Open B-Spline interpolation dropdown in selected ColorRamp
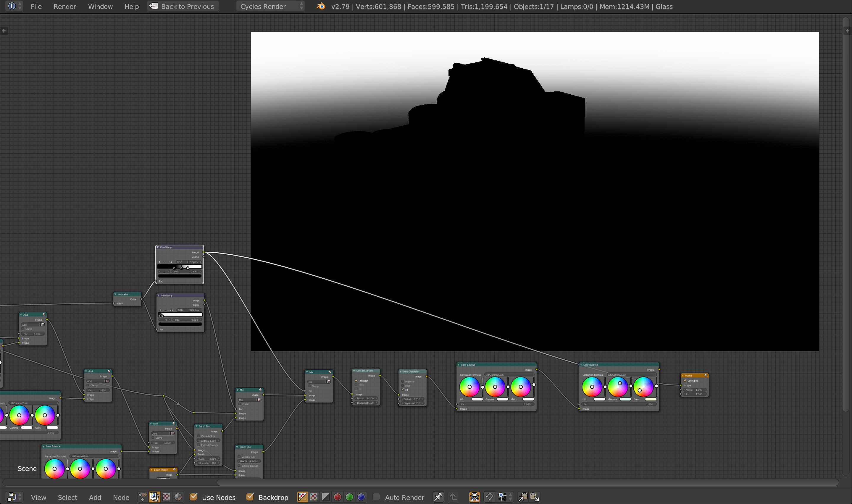 pos(195,262)
